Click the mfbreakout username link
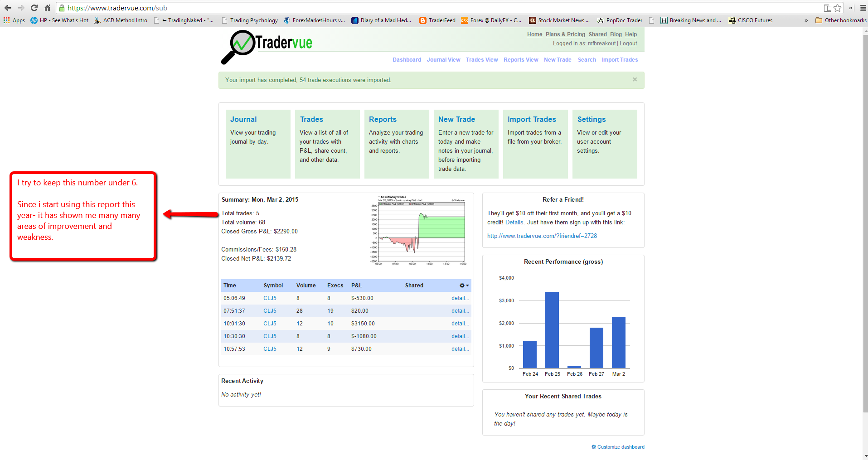Screen dimensions: 868x460 [x=602, y=44]
